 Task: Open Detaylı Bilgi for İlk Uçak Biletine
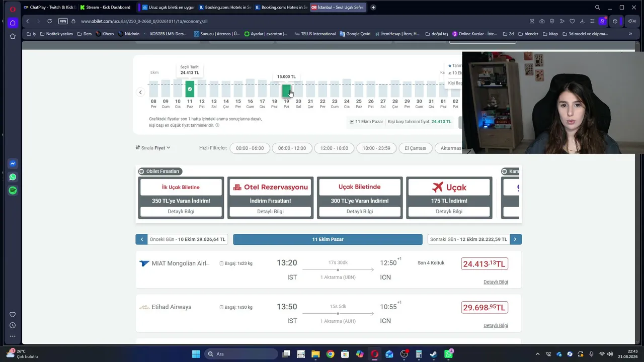181,212
